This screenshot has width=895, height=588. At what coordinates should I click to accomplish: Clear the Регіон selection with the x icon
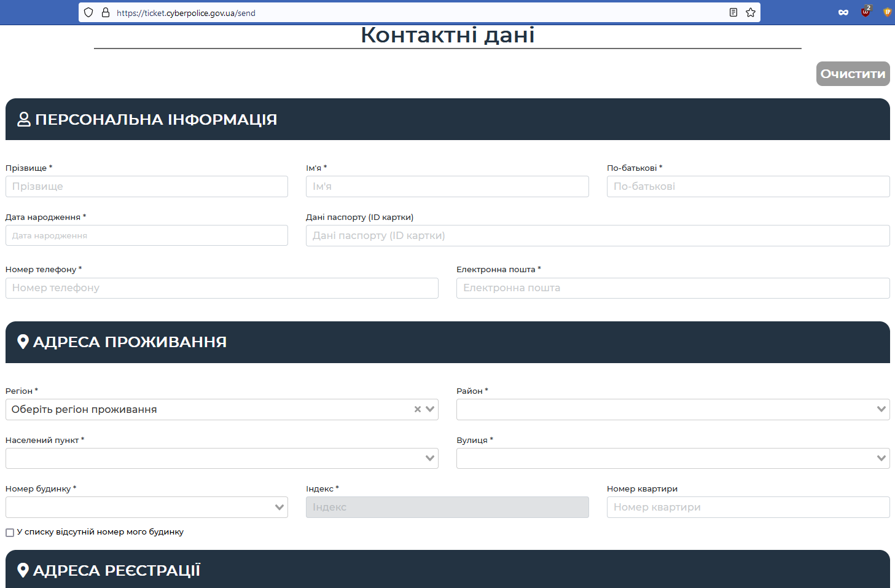[x=418, y=409]
